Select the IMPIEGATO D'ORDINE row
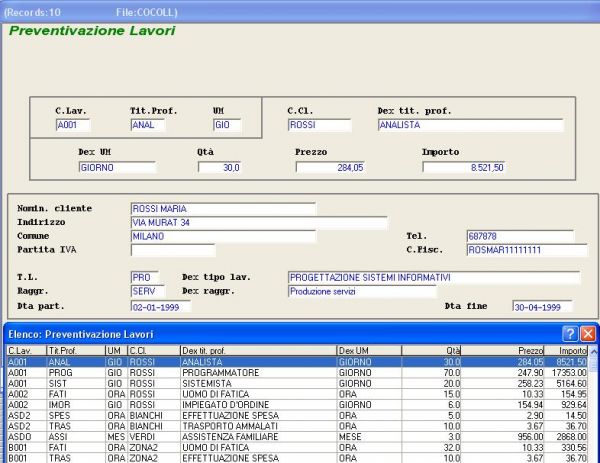This screenshot has width=600, height=463. [x=297, y=405]
